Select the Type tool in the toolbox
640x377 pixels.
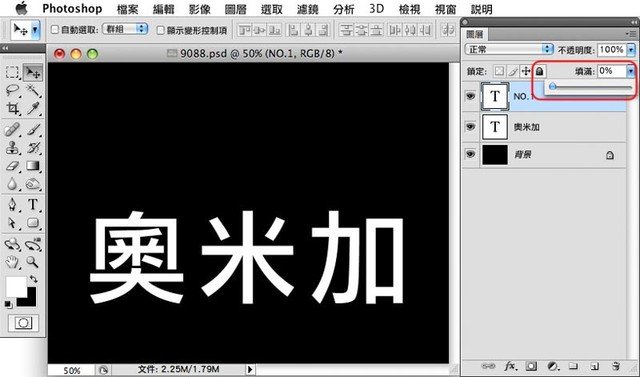(x=33, y=204)
